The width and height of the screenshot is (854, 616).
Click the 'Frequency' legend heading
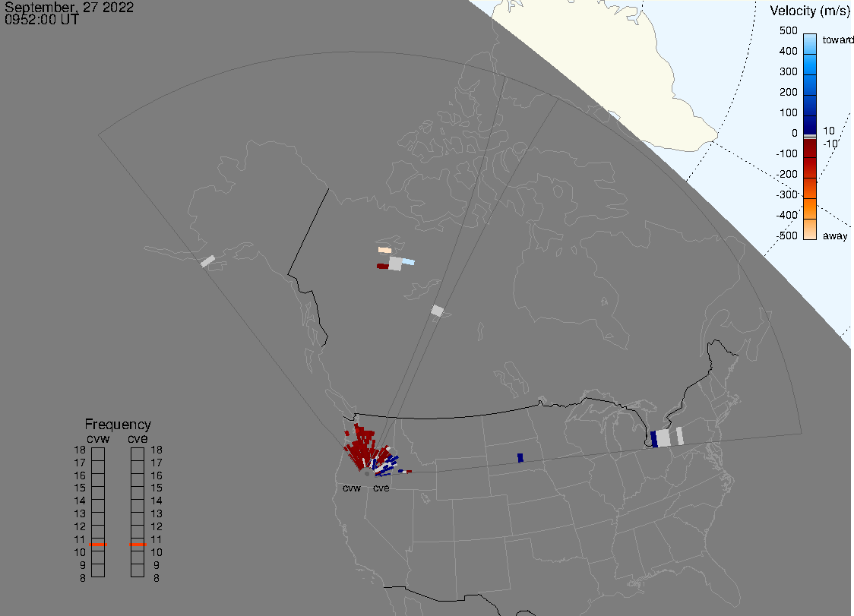(x=118, y=425)
